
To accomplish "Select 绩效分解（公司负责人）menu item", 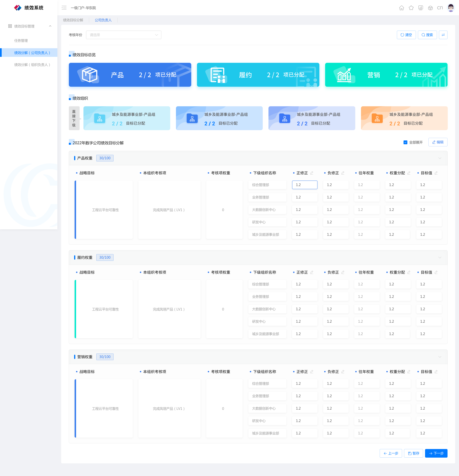I will (x=29, y=53).
